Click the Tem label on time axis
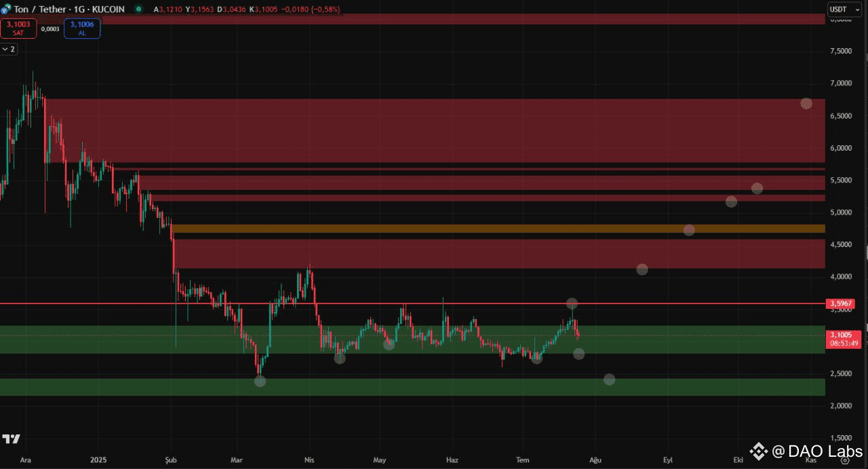This screenshot has height=469, width=868. tap(522, 459)
